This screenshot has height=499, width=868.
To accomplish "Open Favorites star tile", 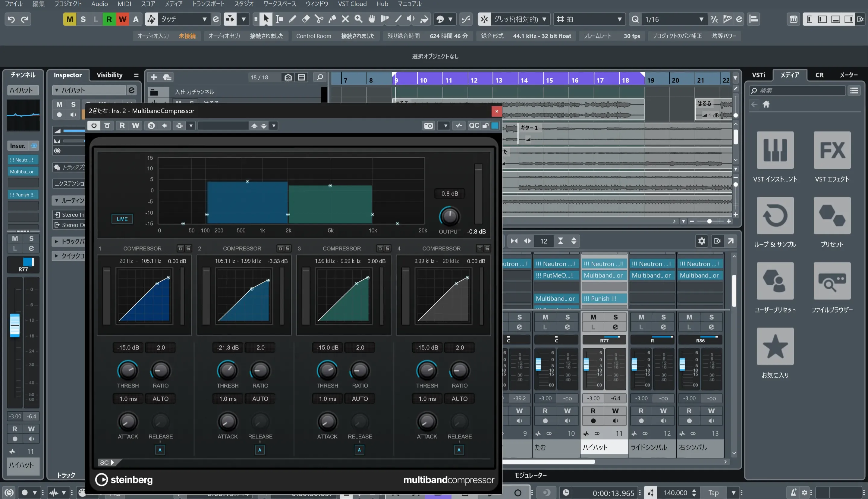I will click(775, 347).
